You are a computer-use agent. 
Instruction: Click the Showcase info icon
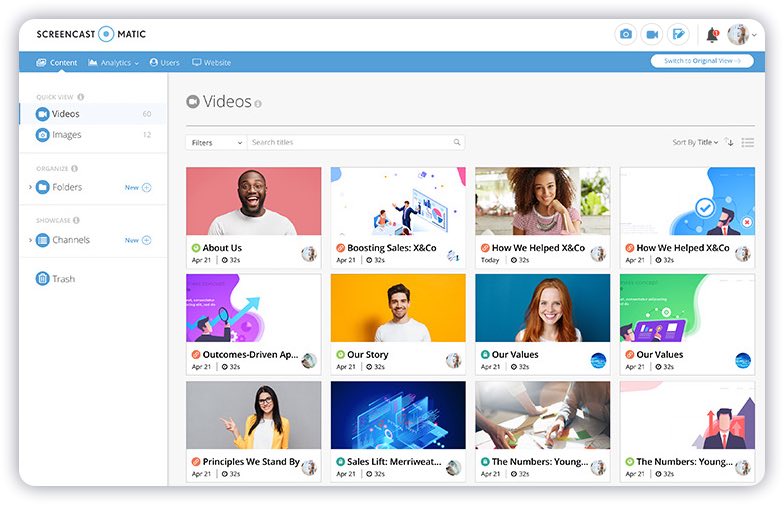pyautogui.click(x=76, y=220)
